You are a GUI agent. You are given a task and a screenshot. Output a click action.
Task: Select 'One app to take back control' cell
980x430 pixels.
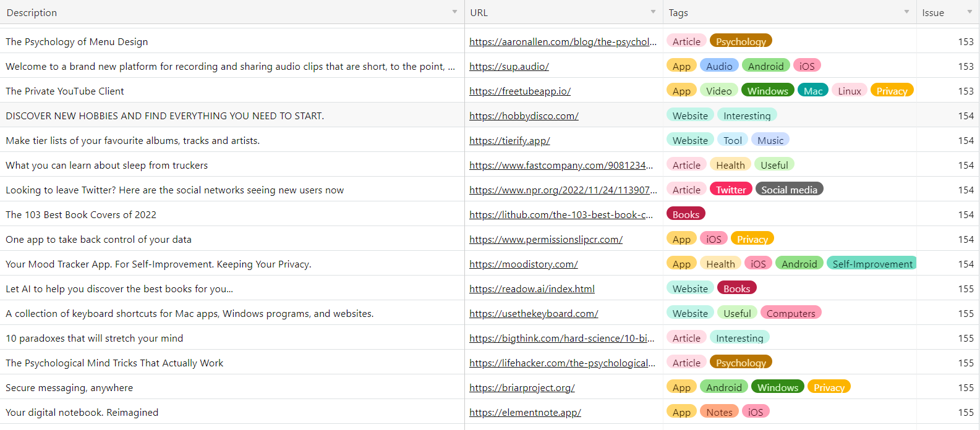tap(232, 238)
